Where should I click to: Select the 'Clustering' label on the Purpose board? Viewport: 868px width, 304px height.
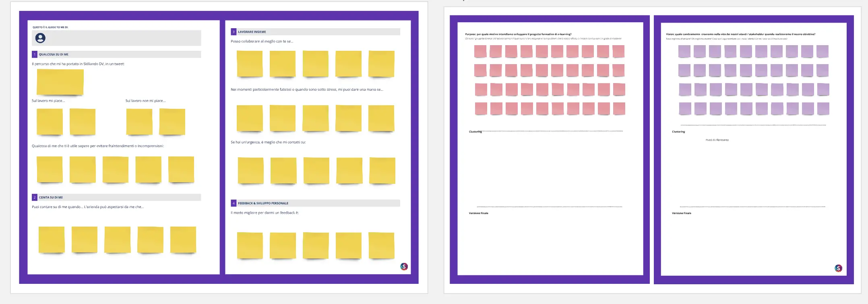coord(475,132)
